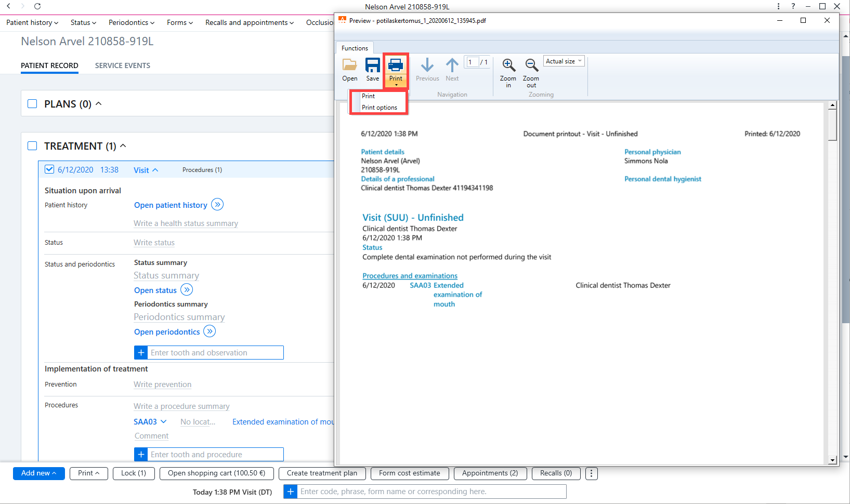Click Create treatment plan button

pyautogui.click(x=322, y=473)
